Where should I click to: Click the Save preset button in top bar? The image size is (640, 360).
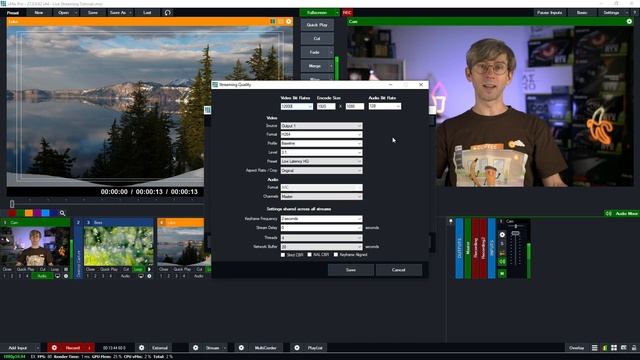(93, 13)
